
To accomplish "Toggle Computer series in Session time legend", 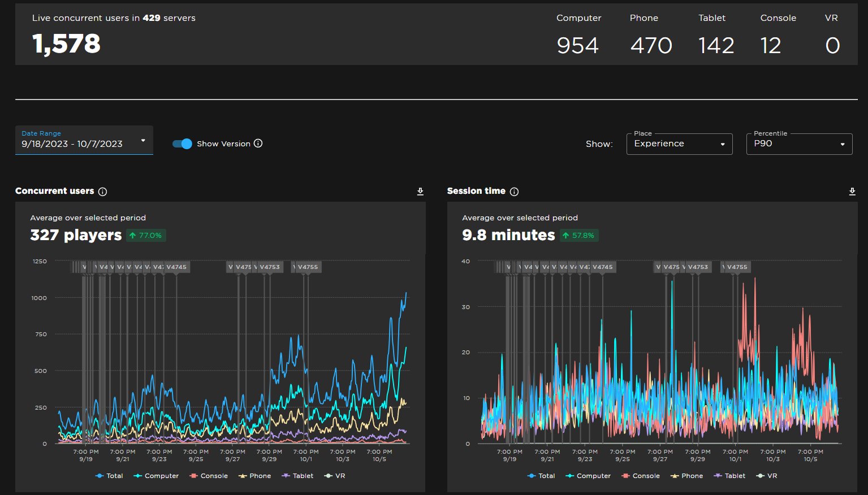I will (x=588, y=476).
